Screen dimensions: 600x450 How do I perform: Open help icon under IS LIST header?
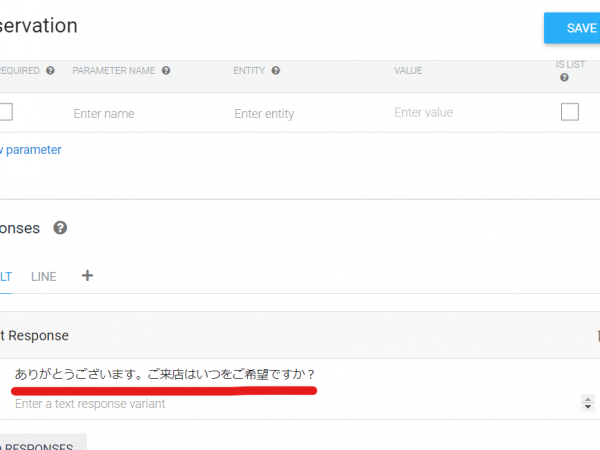[x=564, y=78]
